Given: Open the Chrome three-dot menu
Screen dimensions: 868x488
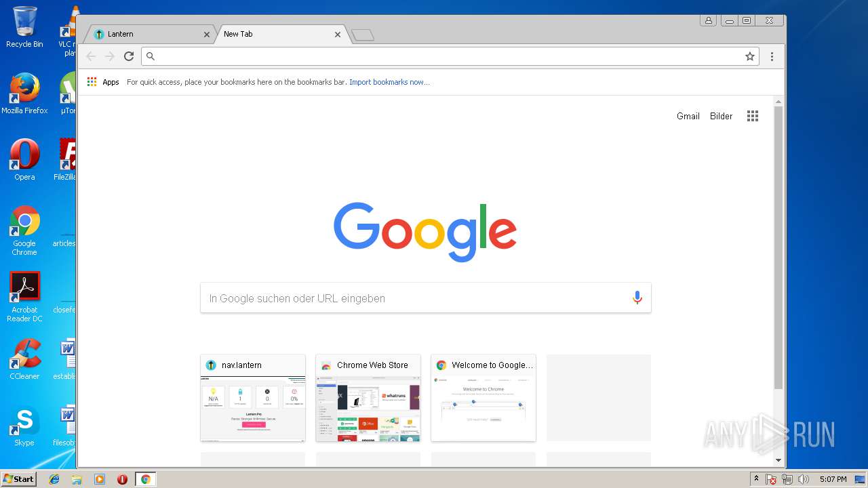Looking at the screenshot, I should coord(772,56).
